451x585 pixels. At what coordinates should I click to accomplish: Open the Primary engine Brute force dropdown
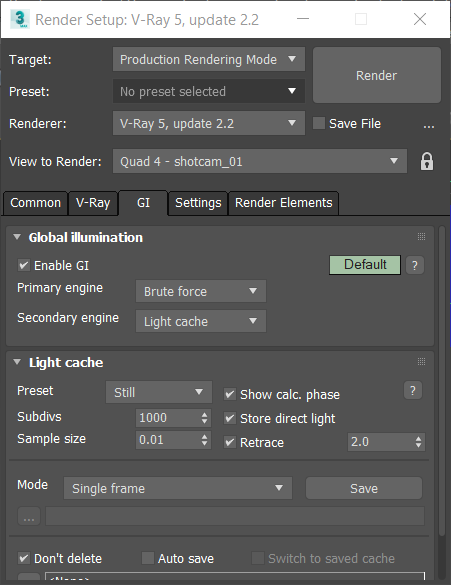click(x=201, y=291)
